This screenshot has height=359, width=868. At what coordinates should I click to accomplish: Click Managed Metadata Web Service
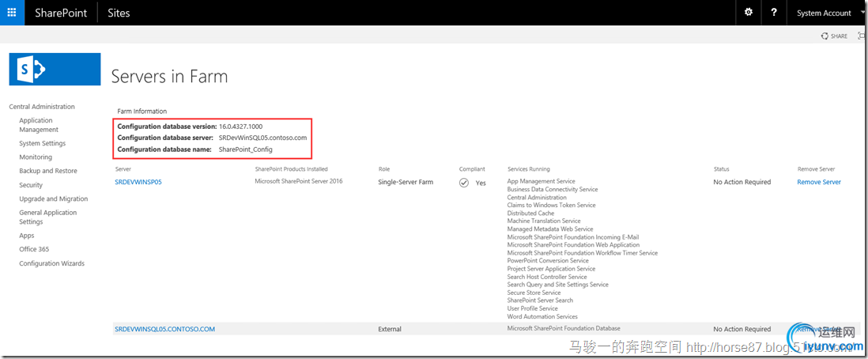[550, 229]
